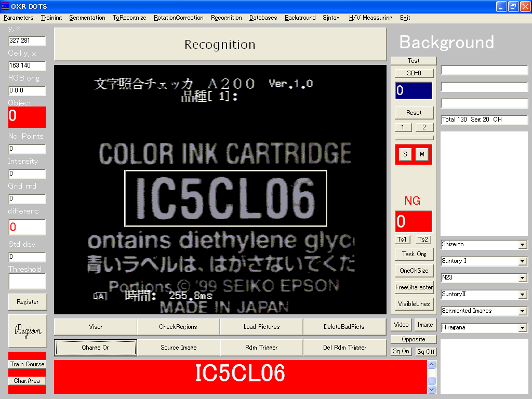532x399 pixels.
Task: Click the Visor button
Action: (96, 327)
